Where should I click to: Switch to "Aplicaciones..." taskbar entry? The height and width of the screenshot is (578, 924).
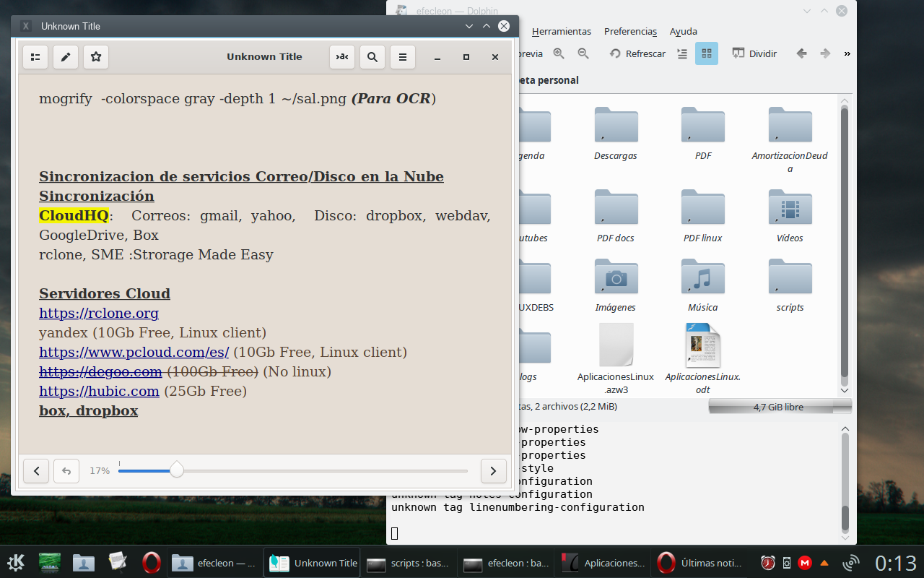coord(601,563)
